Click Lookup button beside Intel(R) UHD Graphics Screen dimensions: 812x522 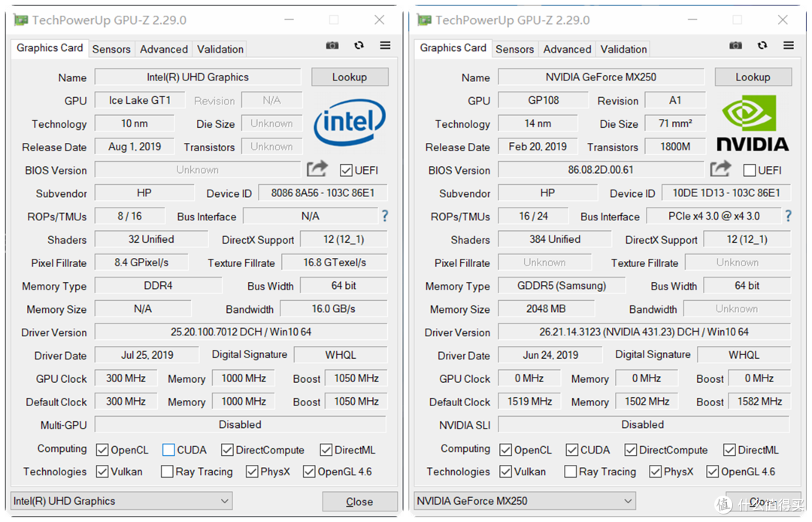pos(350,77)
